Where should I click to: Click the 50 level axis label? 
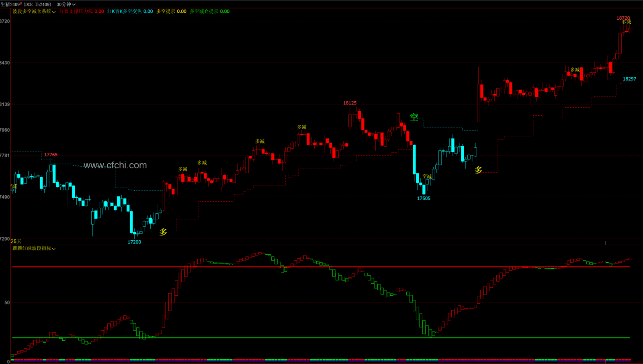(7, 303)
